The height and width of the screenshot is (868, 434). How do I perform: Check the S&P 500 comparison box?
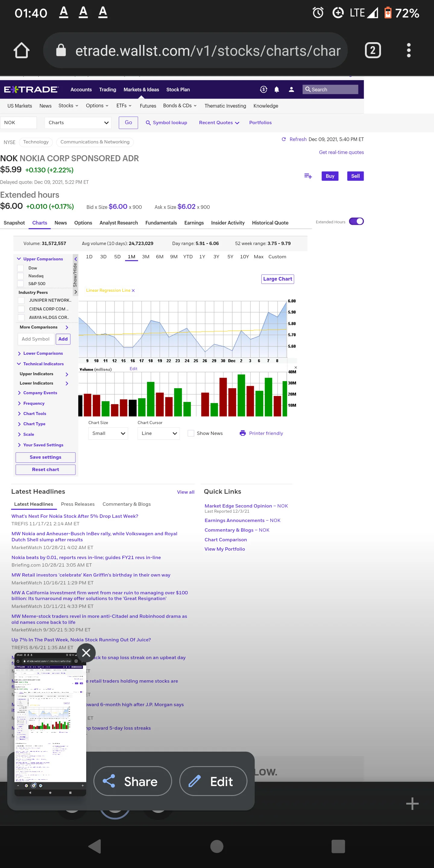point(20,284)
